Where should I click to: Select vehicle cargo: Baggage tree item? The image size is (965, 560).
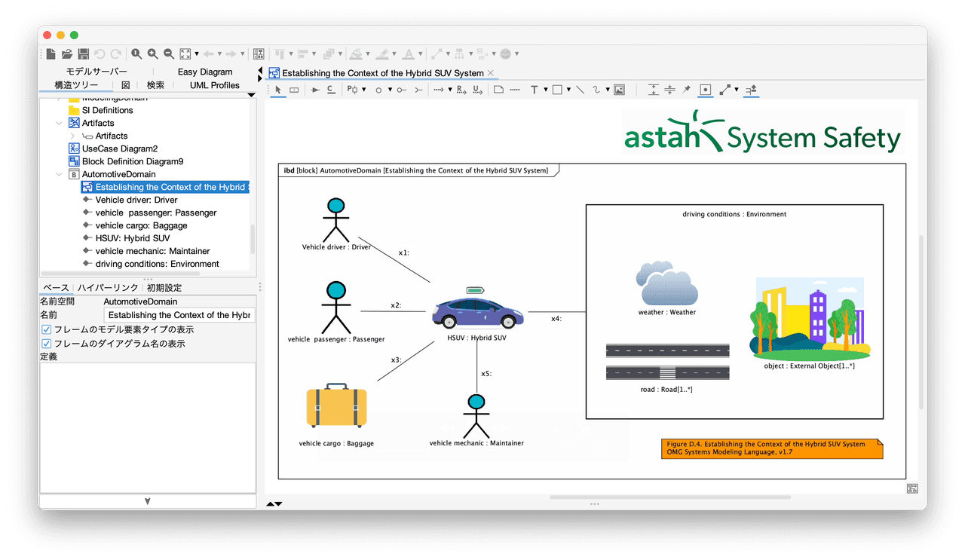pyautogui.click(x=141, y=225)
